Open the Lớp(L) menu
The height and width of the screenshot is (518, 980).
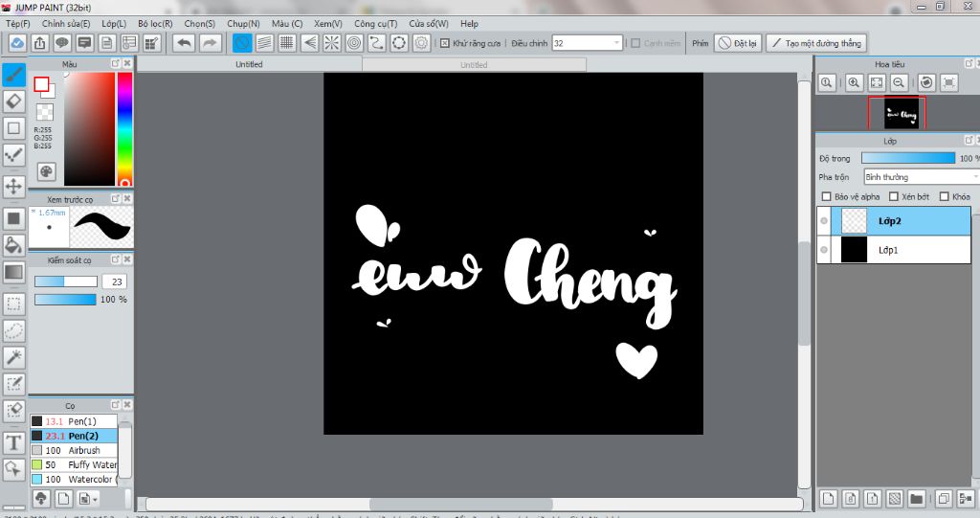coord(115,24)
